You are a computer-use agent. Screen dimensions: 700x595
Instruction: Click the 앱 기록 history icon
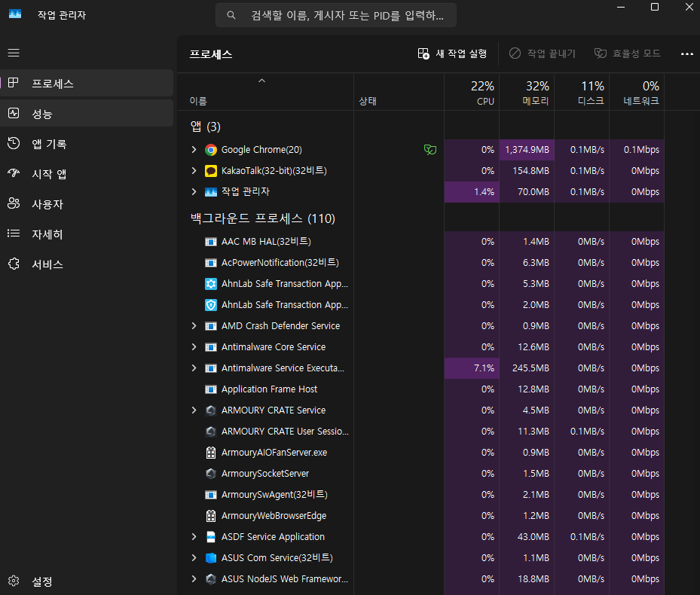point(14,143)
